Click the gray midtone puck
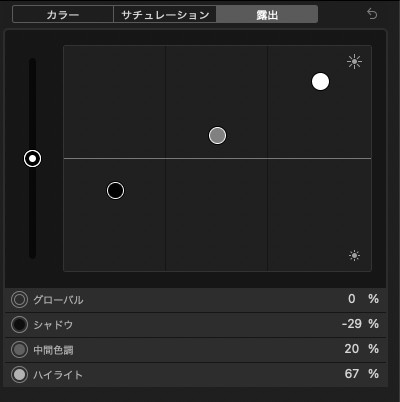 coord(217,135)
